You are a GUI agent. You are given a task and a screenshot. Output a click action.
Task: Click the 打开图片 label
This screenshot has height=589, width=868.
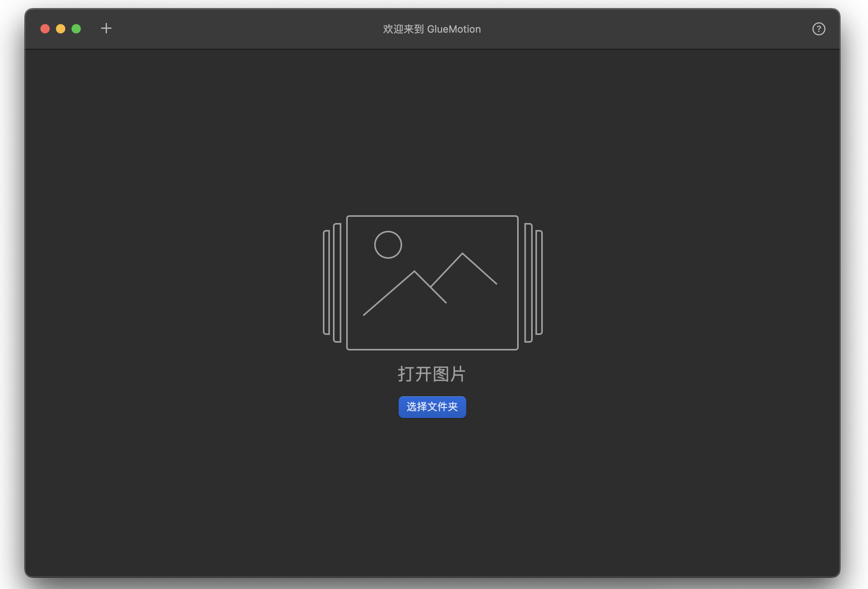click(432, 374)
